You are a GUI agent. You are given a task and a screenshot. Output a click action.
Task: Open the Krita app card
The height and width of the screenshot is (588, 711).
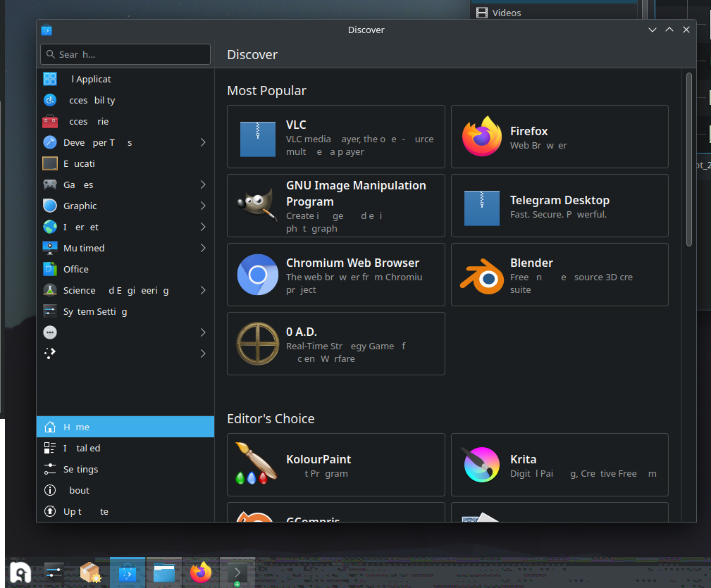(559, 465)
